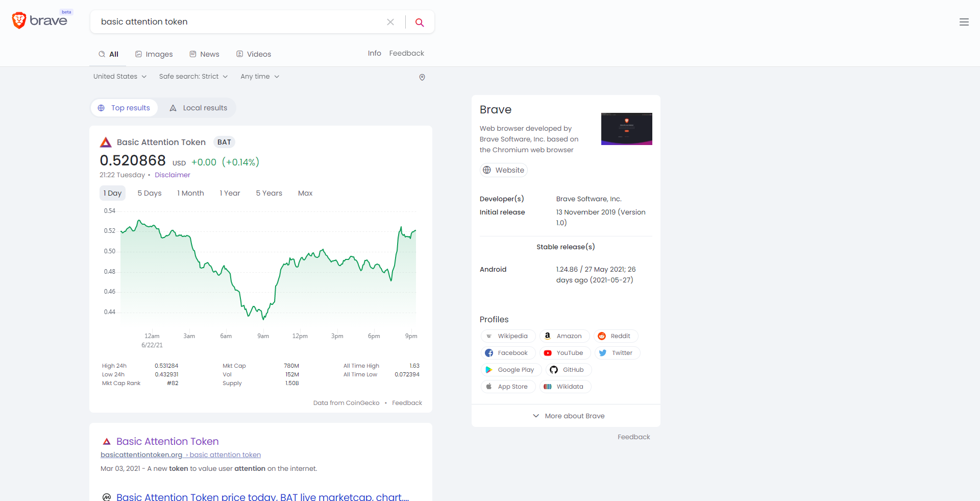Screen dimensions: 980x501
Task: Open the GitHub profile
Action: coord(569,370)
